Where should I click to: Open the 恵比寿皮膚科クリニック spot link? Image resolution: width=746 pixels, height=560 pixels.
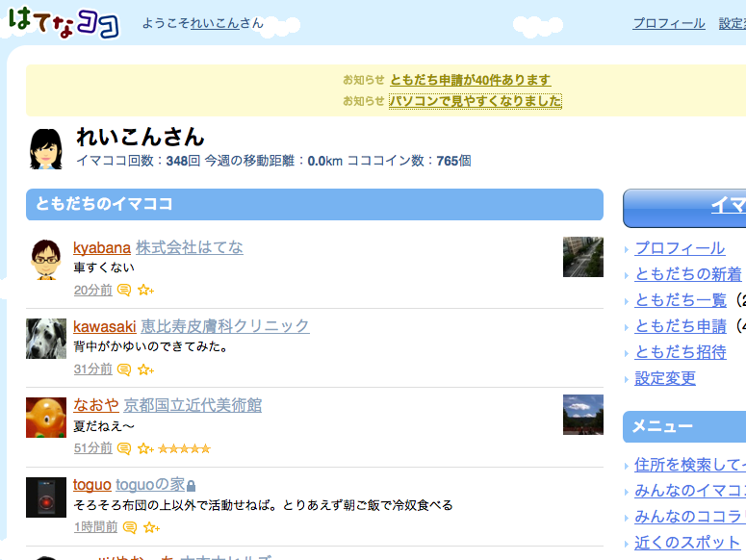pyautogui.click(x=225, y=326)
